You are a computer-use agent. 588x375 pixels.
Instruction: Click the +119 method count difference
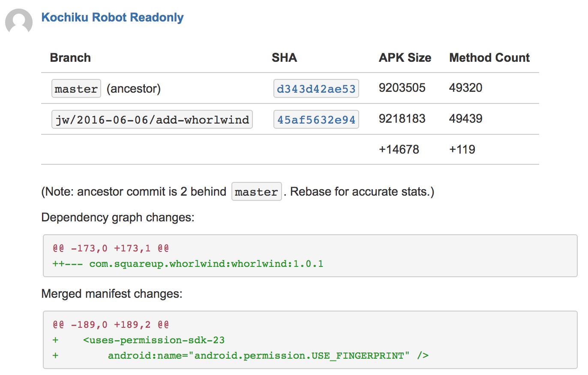pos(462,150)
